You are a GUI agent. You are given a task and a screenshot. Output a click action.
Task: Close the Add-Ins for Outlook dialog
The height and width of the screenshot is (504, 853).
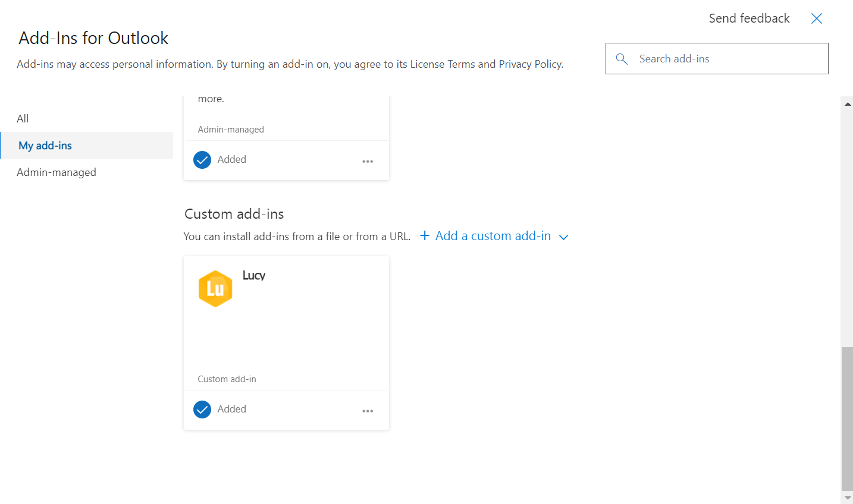tap(816, 18)
